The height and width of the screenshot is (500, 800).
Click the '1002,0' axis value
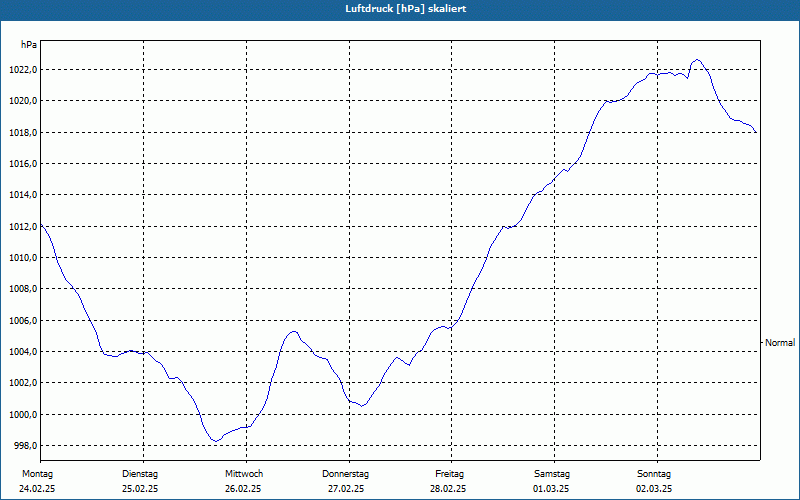point(23,383)
